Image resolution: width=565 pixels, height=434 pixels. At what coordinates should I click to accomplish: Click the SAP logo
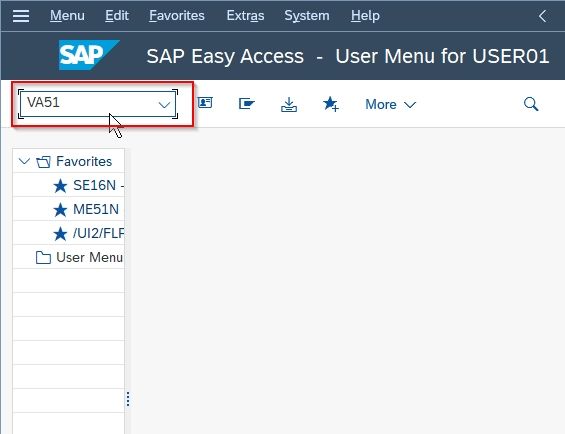[x=89, y=55]
